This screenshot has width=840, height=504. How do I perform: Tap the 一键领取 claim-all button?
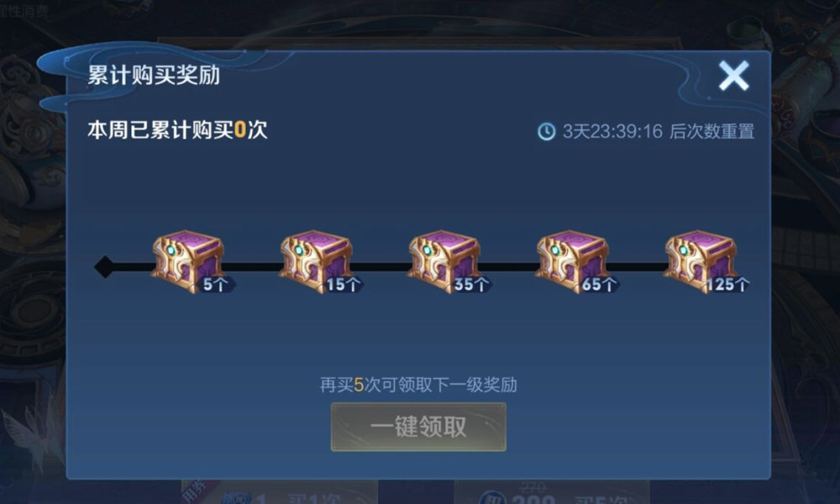coord(418,427)
